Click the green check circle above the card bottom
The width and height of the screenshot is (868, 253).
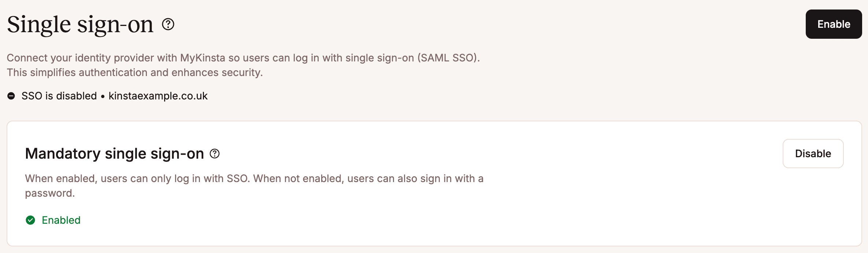(x=30, y=220)
